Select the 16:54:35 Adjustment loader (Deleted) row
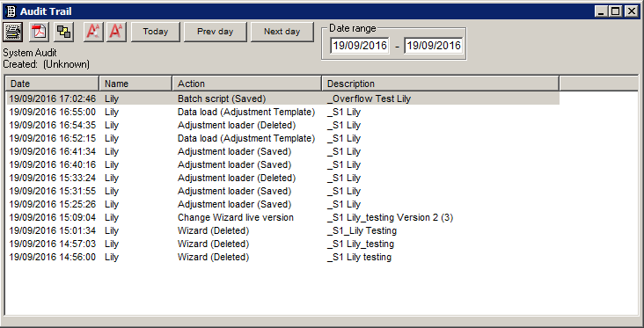This screenshot has width=644, height=328. [x=282, y=125]
